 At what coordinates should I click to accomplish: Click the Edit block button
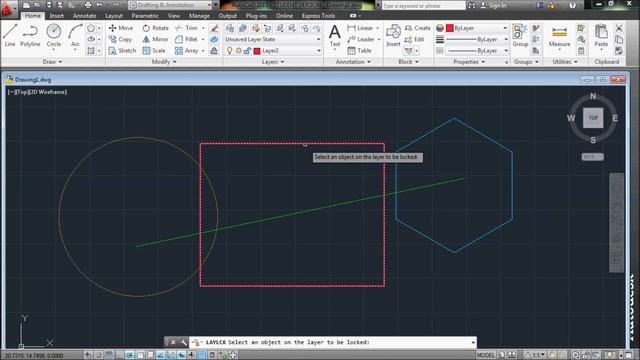click(415, 40)
